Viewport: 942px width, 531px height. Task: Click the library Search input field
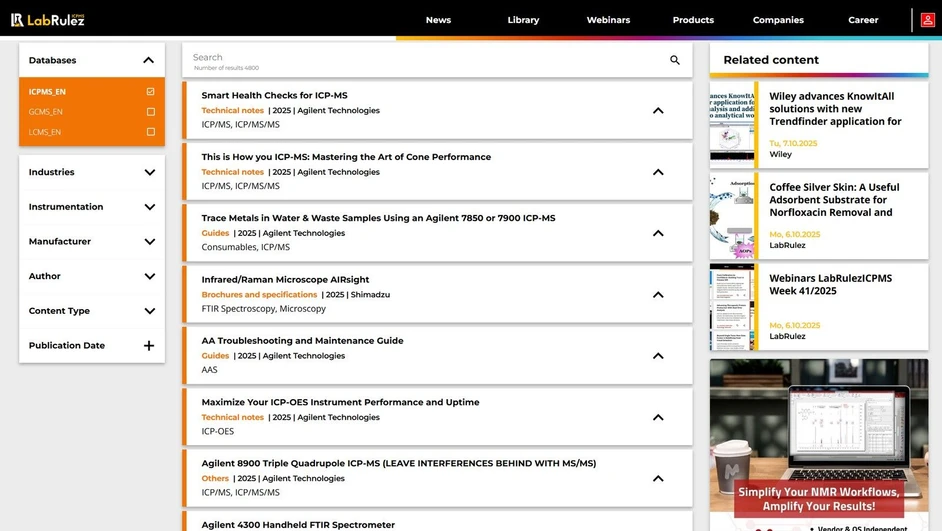point(427,60)
